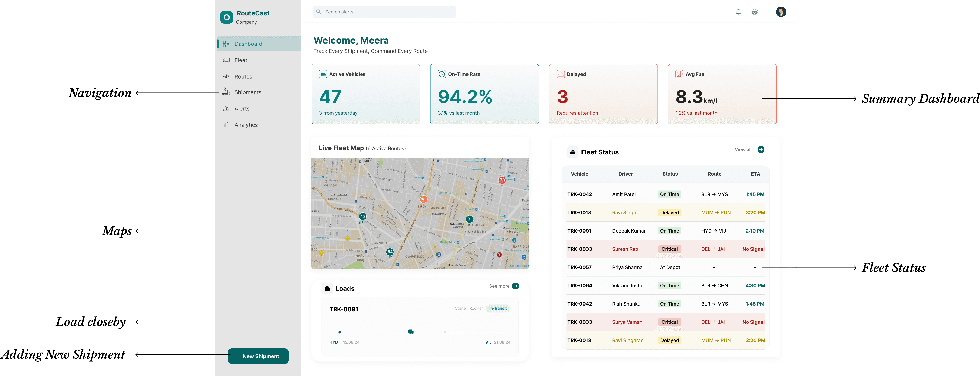Click the View all arrow icon
980x376 pixels.
[x=761, y=149]
